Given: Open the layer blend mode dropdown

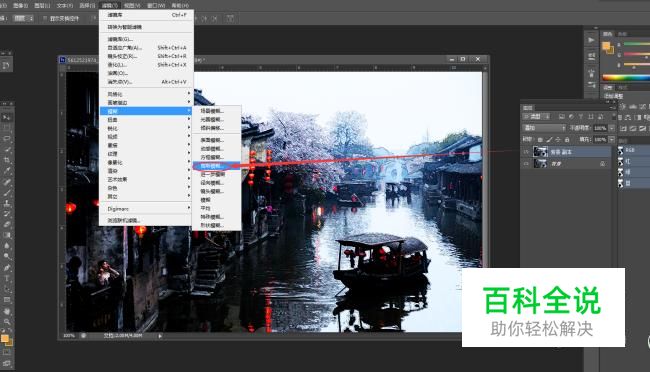Looking at the screenshot, I should (x=544, y=128).
